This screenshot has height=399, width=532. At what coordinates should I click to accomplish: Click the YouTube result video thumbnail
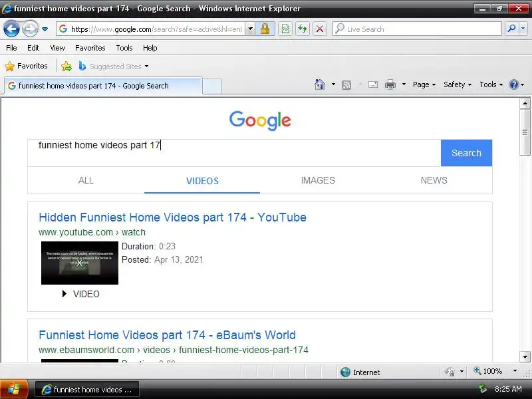80,263
